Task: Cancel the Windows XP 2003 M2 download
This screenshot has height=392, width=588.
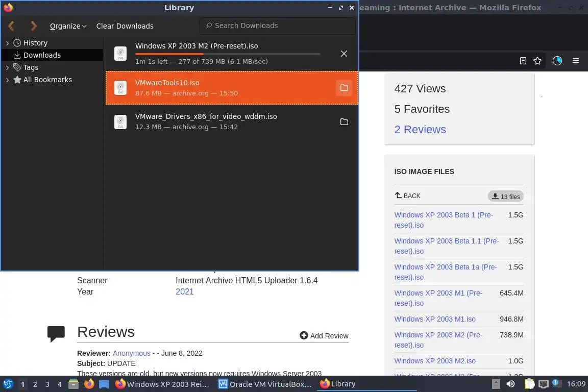Action: tap(344, 54)
